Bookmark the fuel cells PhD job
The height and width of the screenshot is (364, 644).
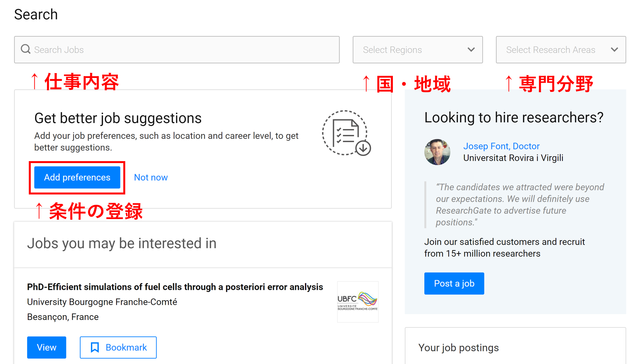118,347
